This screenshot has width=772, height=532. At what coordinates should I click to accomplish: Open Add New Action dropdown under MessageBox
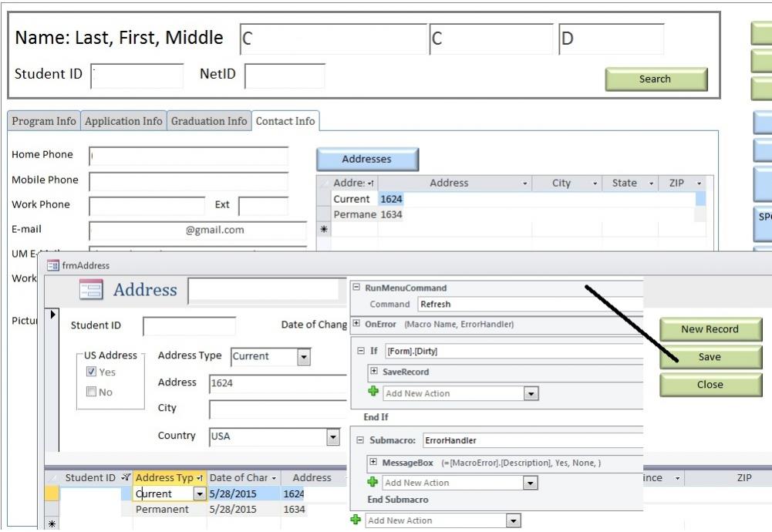pyautogui.click(x=530, y=483)
